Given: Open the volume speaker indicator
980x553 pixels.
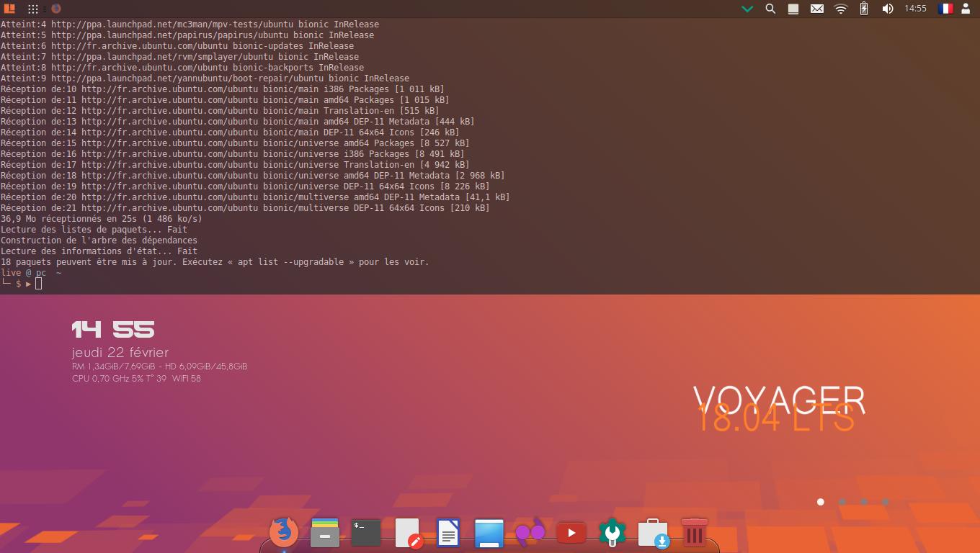Looking at the screenshot, I should tap(888, 9).
